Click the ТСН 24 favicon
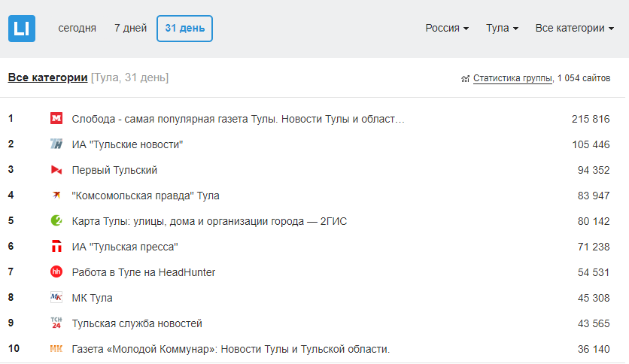 coord(56,323)
